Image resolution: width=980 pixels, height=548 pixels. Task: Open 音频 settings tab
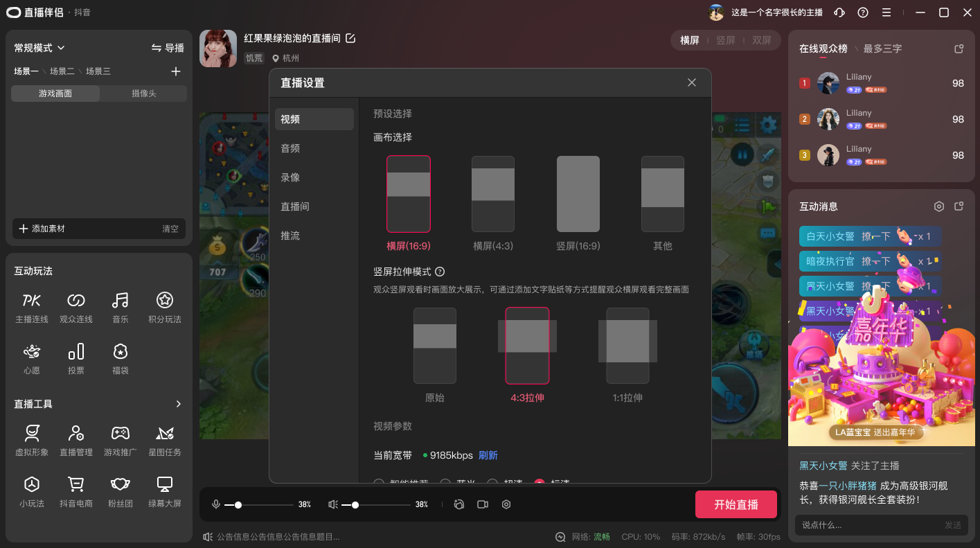[x=314, y=148]
